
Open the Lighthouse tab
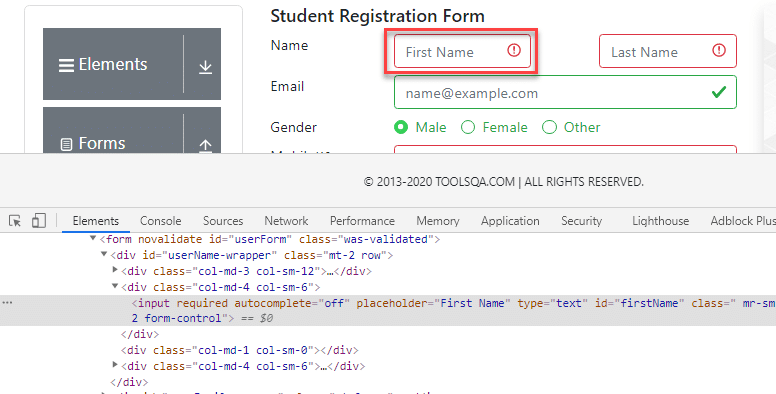660,221
